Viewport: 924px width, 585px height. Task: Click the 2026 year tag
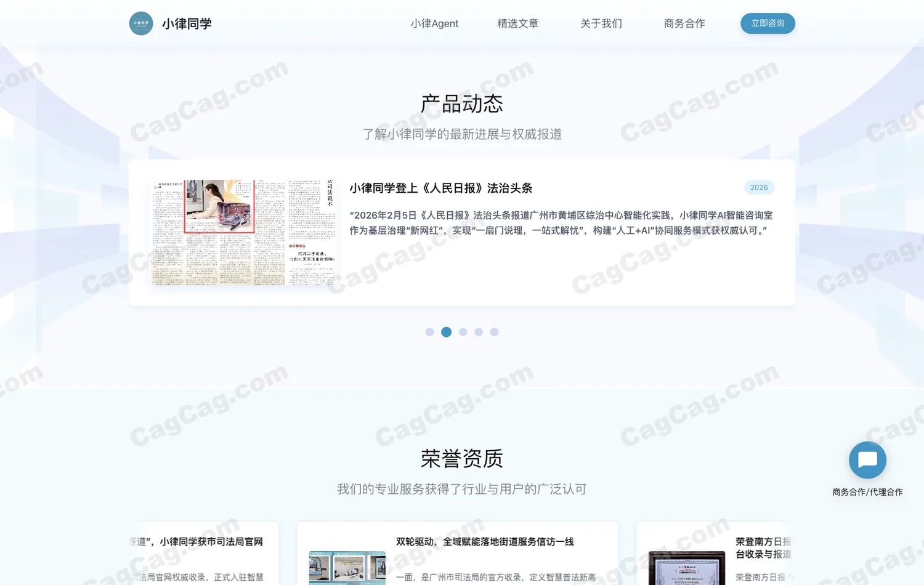(759, 187)
